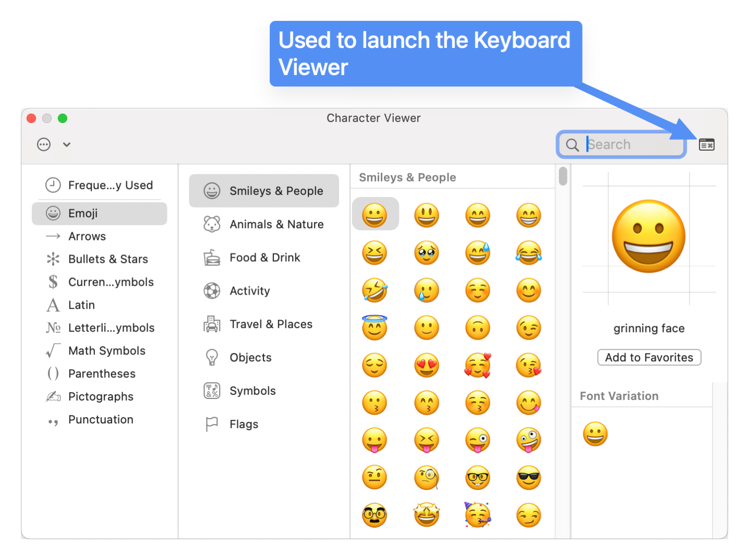Screen dimensions: 749x560
Task: Switch to Animals & Nature subcategory
Action: click(x=276, y=224)
